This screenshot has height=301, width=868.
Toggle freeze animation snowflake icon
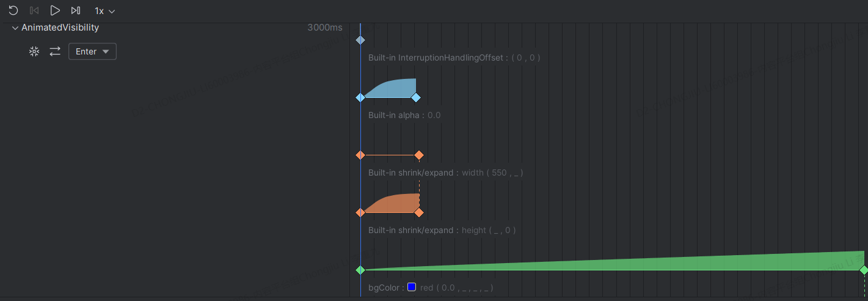pos(34,52)
